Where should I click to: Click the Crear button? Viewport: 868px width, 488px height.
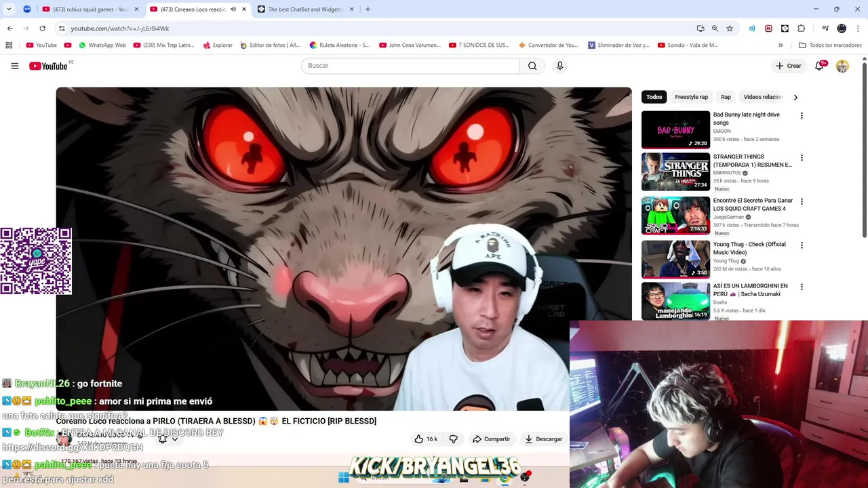click(x=789, y=66)
